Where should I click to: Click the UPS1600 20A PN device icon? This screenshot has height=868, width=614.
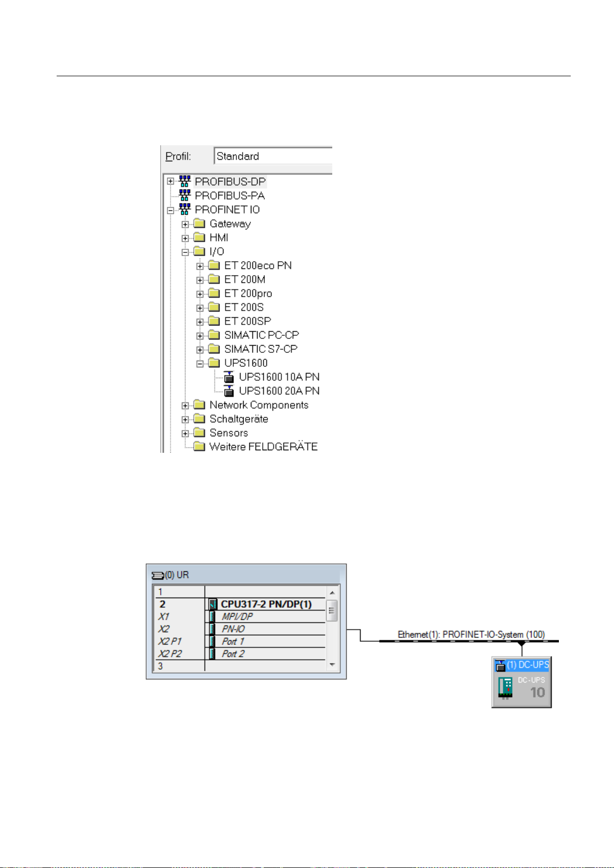[229, 391]
